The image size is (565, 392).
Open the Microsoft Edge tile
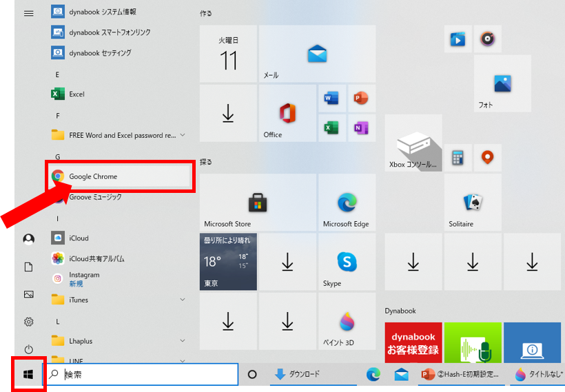click(347, 202)
